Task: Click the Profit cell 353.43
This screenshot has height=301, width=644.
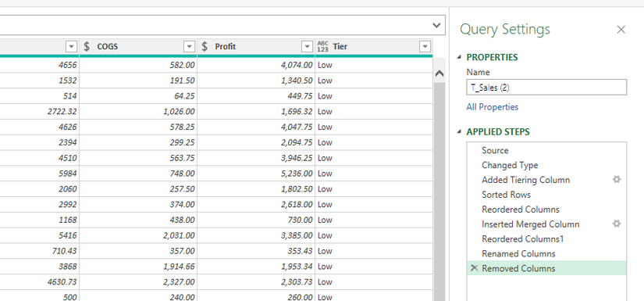Action: click(x=256, y=251)
